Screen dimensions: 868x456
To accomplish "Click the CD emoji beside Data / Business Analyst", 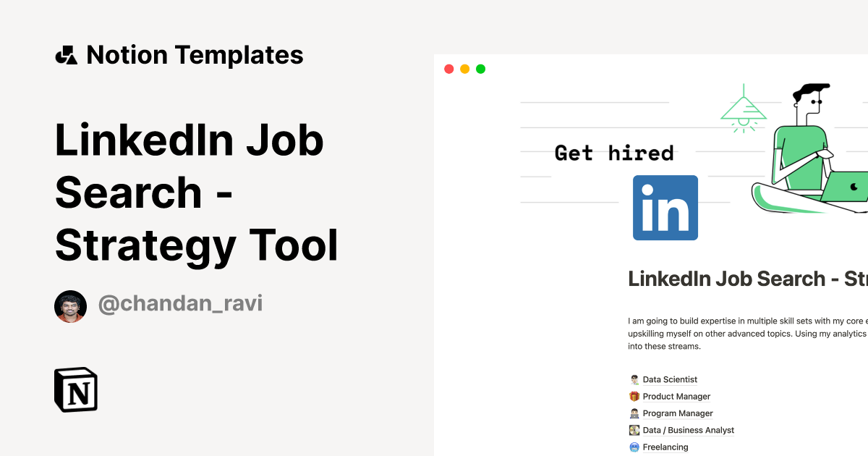I will (634, 430).
